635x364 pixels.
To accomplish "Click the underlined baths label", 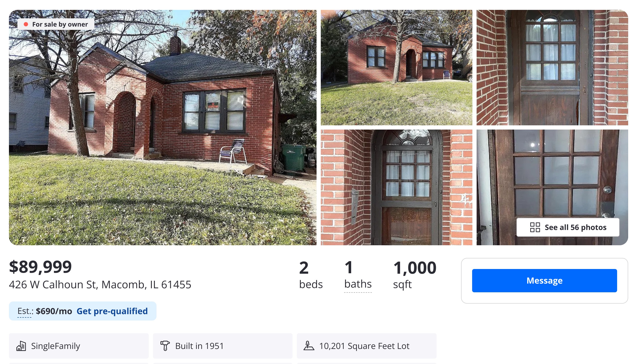I will (x=358, y=284).
